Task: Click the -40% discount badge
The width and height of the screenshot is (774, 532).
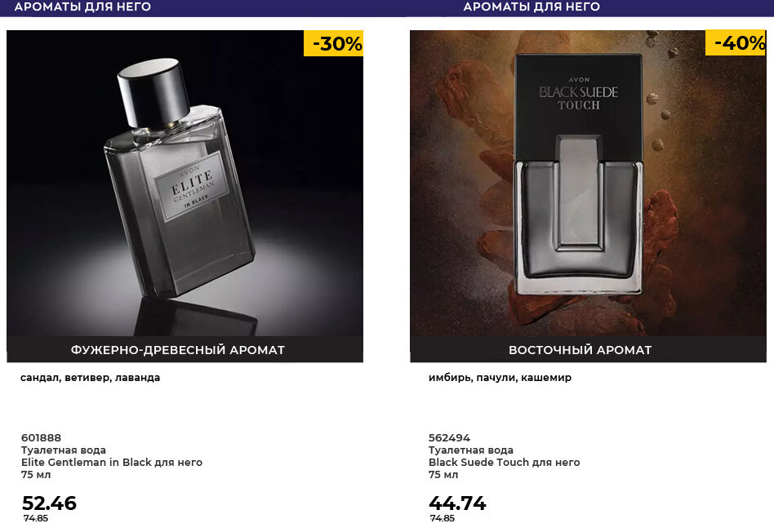Action: pos(738,43)
